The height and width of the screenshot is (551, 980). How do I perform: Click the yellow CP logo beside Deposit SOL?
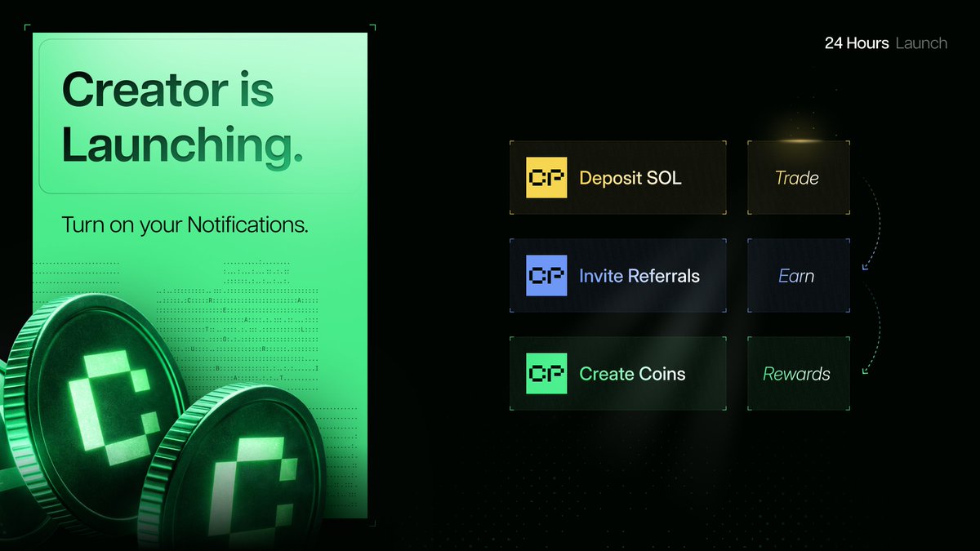(x=546, y=177)
